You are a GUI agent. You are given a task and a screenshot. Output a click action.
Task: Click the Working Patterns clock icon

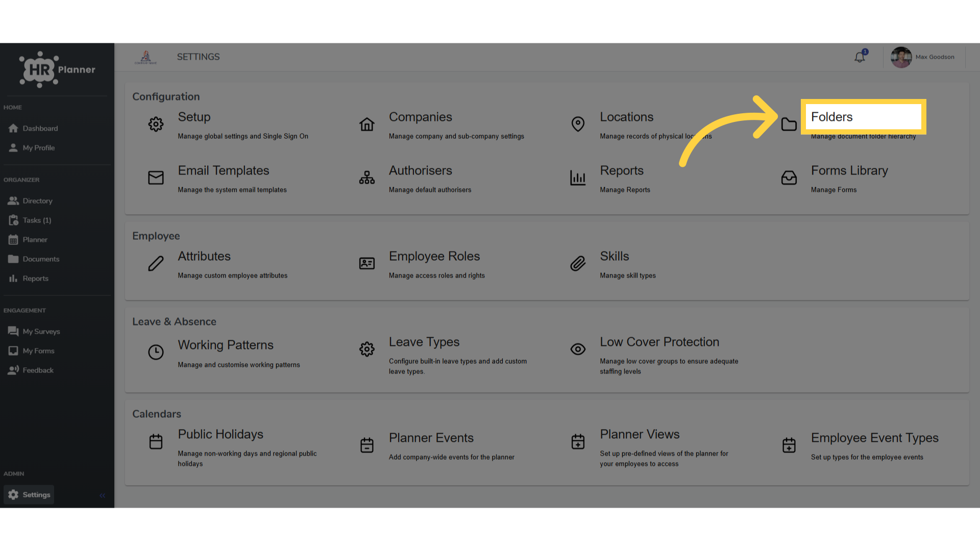point(156,352)
